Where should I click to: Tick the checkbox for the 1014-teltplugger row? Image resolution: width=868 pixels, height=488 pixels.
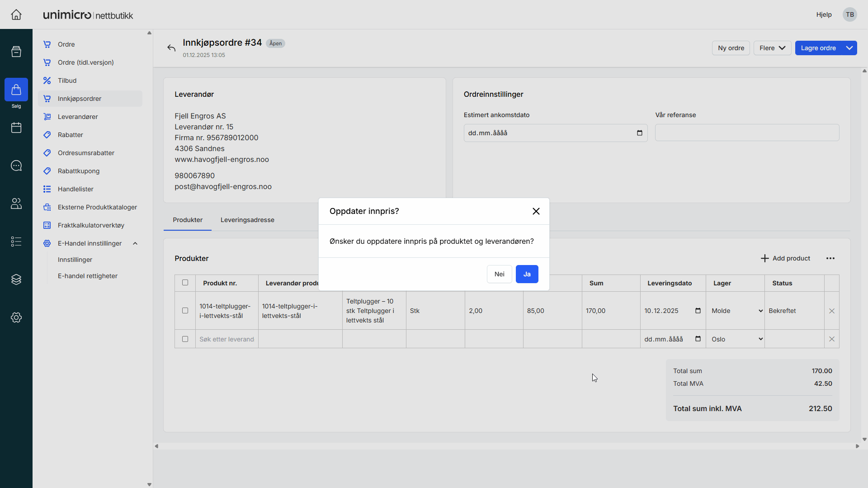(x=185, y=311)
